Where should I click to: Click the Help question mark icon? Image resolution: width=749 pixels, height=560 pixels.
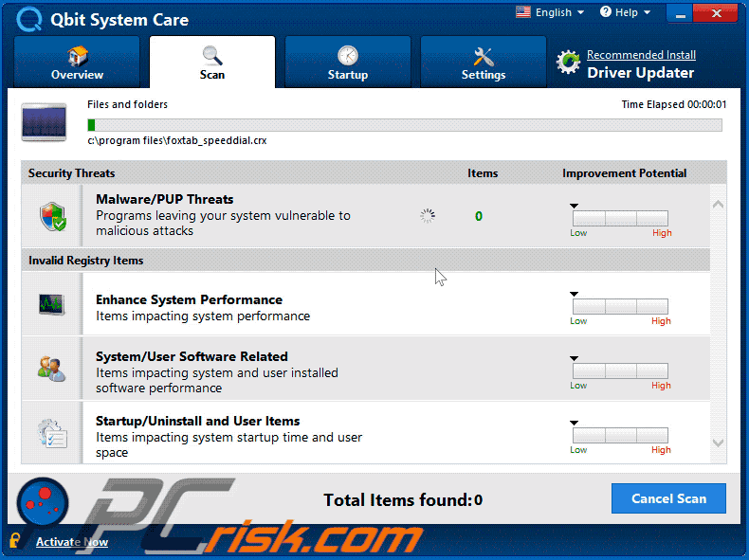click(x=605, y=12)
